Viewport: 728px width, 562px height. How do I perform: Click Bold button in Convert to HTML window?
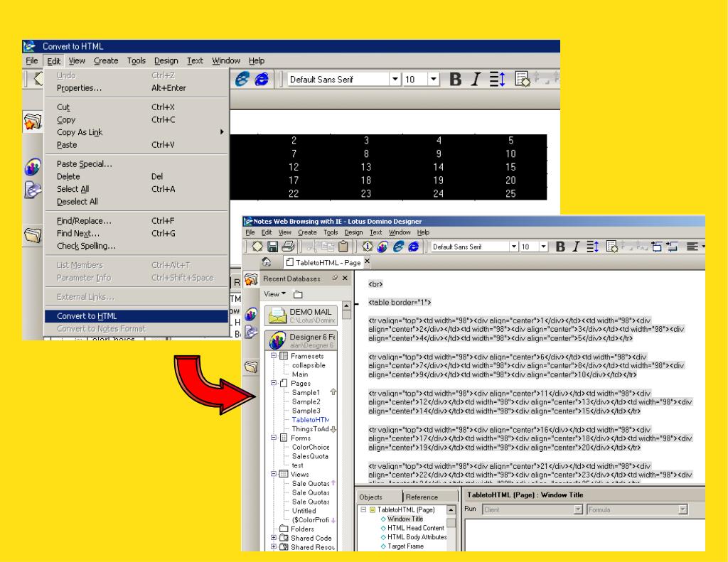pos(456,80)
